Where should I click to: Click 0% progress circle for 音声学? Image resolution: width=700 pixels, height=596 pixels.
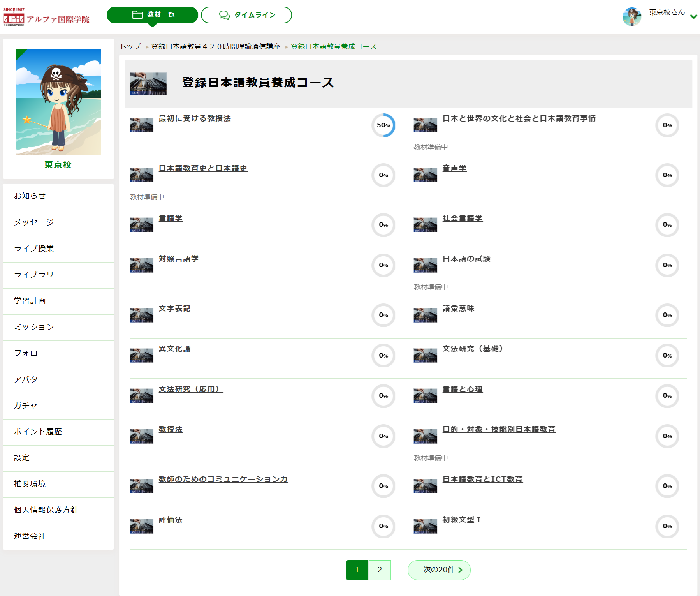667,175
